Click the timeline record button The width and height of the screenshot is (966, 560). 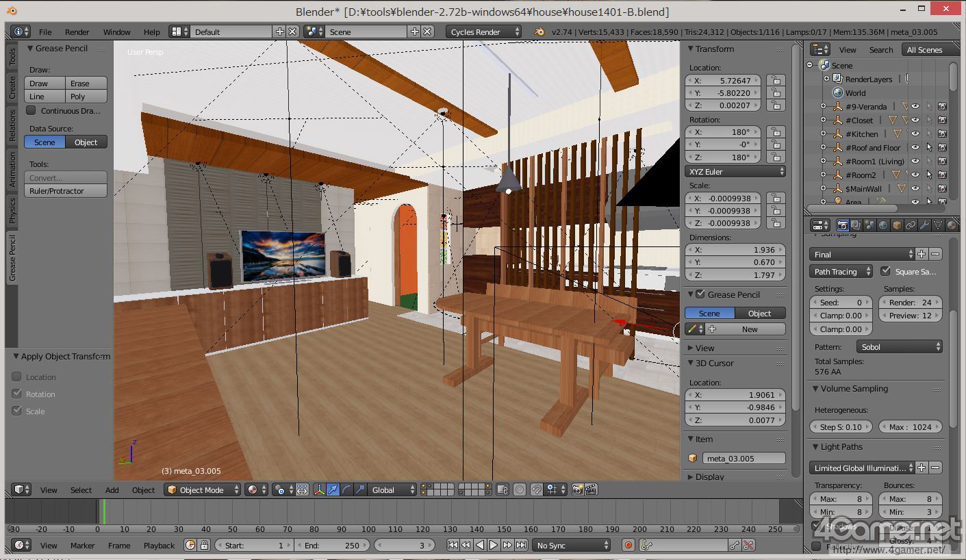coord(628,545)
